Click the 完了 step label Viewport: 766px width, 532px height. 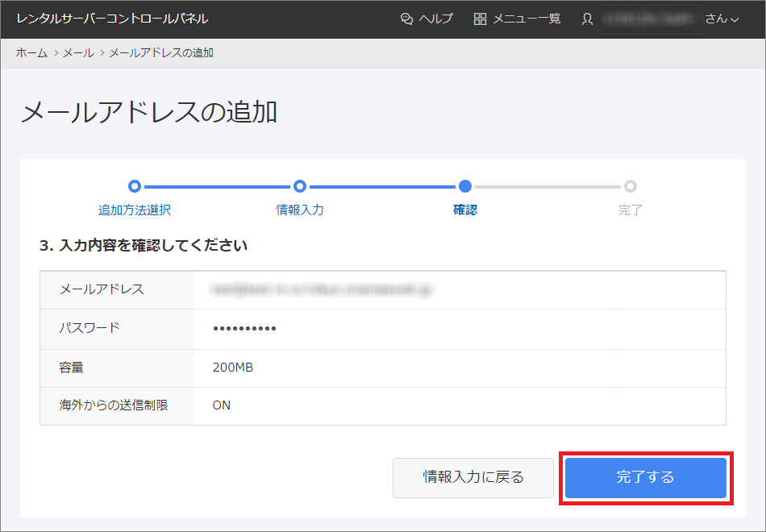pos(631,210)
